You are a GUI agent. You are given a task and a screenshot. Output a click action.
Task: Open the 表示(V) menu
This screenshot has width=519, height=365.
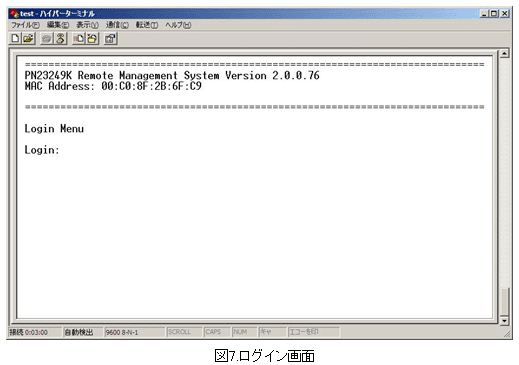(87, 25)
